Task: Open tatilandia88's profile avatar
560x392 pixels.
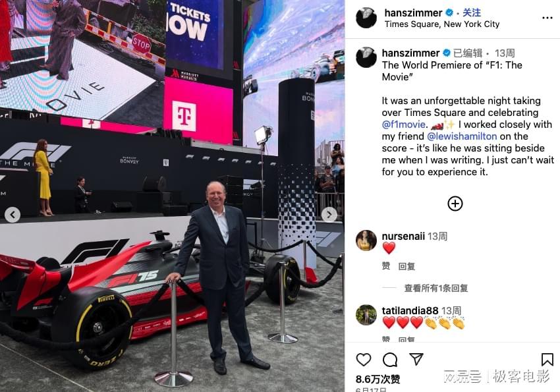Action: [366, 314]
